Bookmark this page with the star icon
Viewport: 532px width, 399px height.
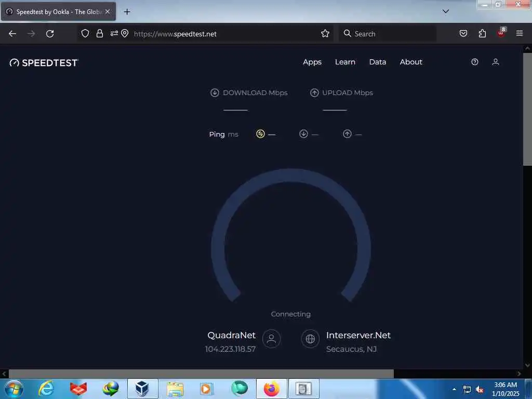coord(325,33)
